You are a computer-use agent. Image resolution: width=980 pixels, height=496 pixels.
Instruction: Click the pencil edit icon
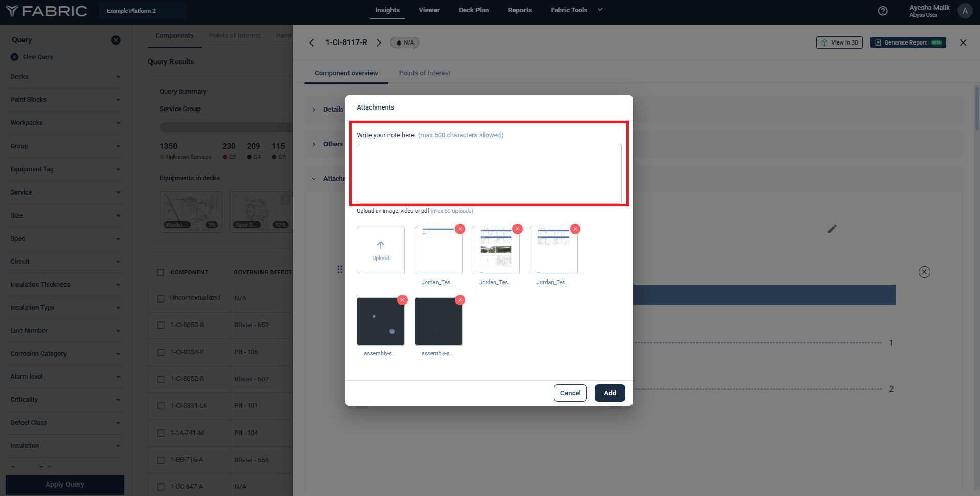coord(832,229)
